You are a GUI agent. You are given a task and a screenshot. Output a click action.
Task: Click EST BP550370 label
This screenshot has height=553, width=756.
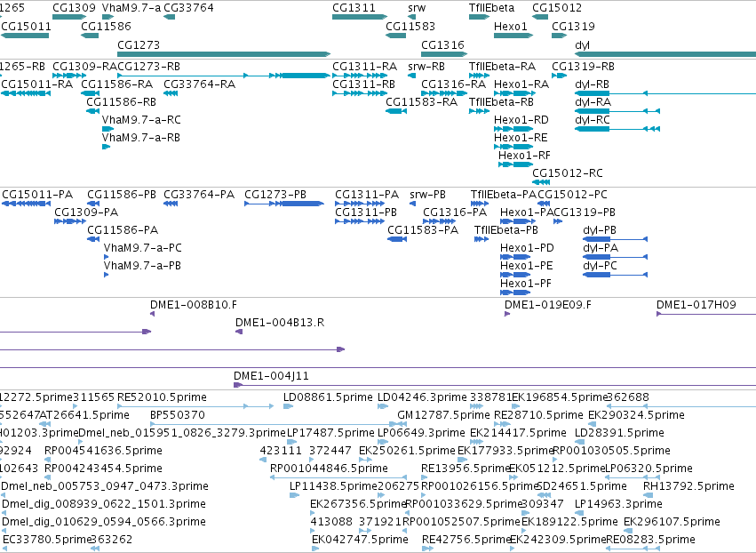178,415
